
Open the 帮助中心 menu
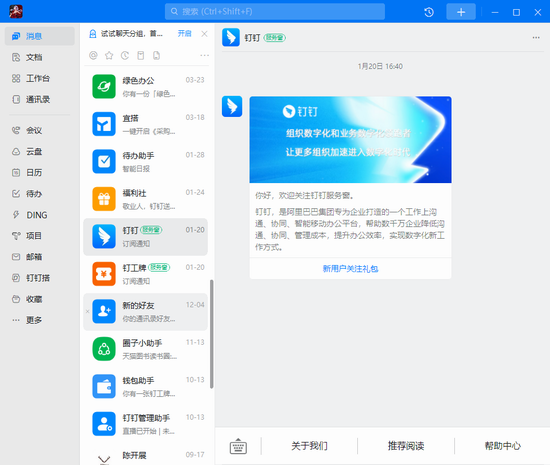pos(503,446)
